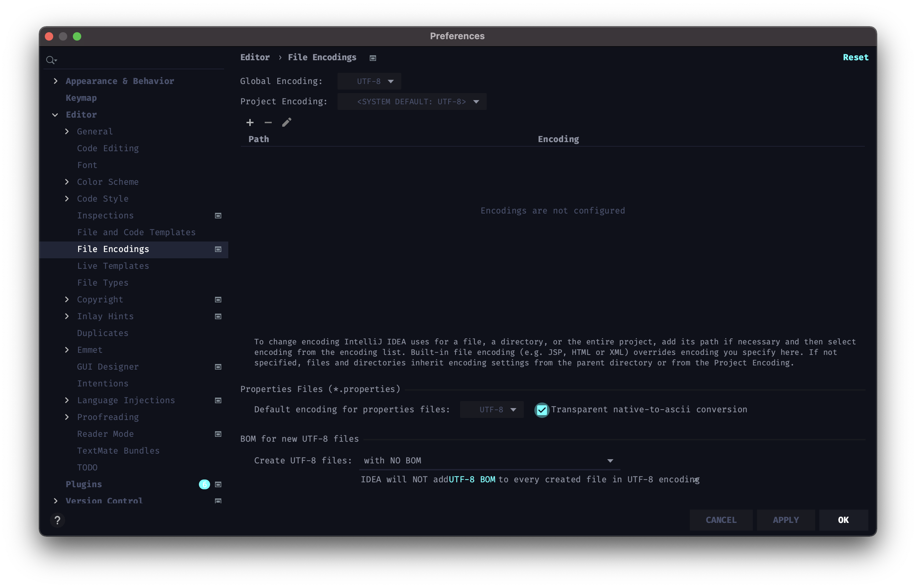Open the UTF-8 BOM hyperlink
Viewport: 916px width, 588px height.
(x=472, y=479)
